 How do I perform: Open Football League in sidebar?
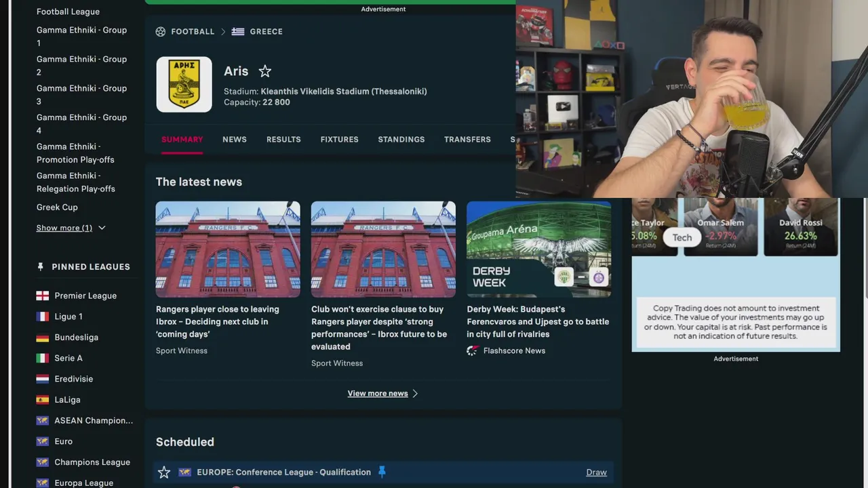(68, 12)
